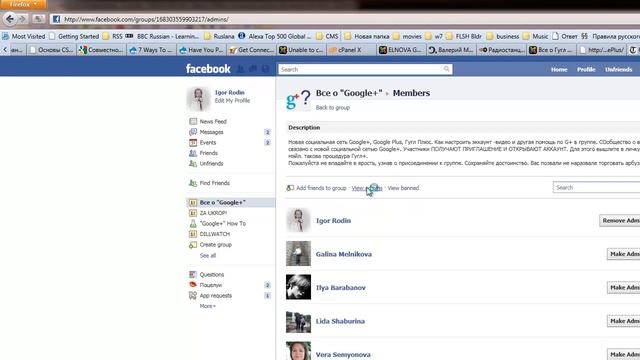The width and height of the screenshot is (640, 360).
Task: Click "Google+" How To group icon
Action: pyautogui.click(x=193, y=224)
